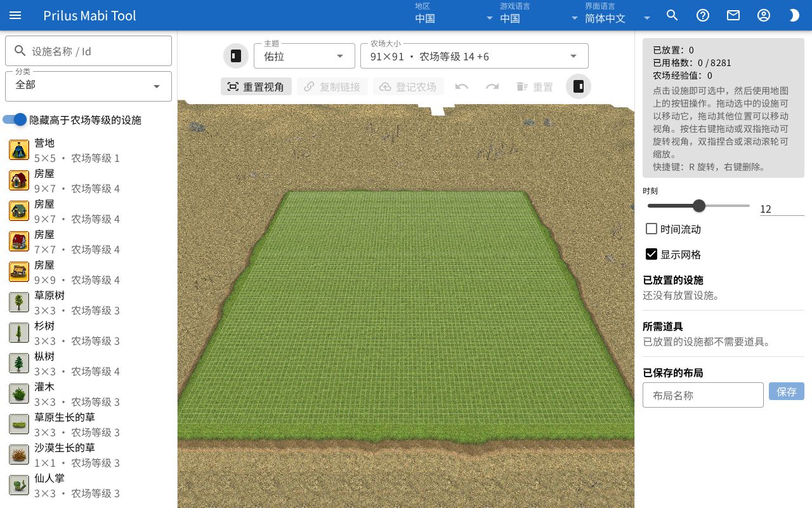This screenshot has width=812, height=508.
Task: Toggle 隐藏高于农场等级的设施 switch
Action: 15,119
